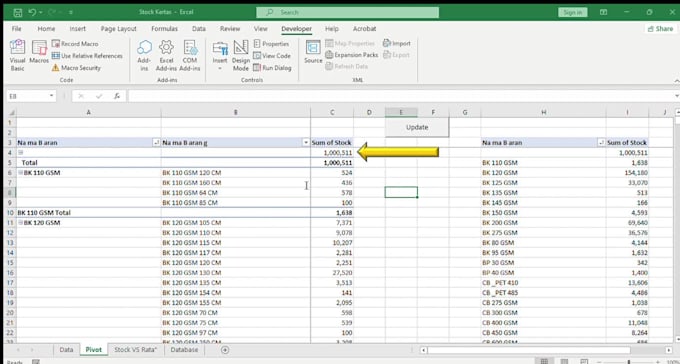The height and width of the screenshot is (364, 680).
Task: Switch to the Review tab
Action: (230, 29)
